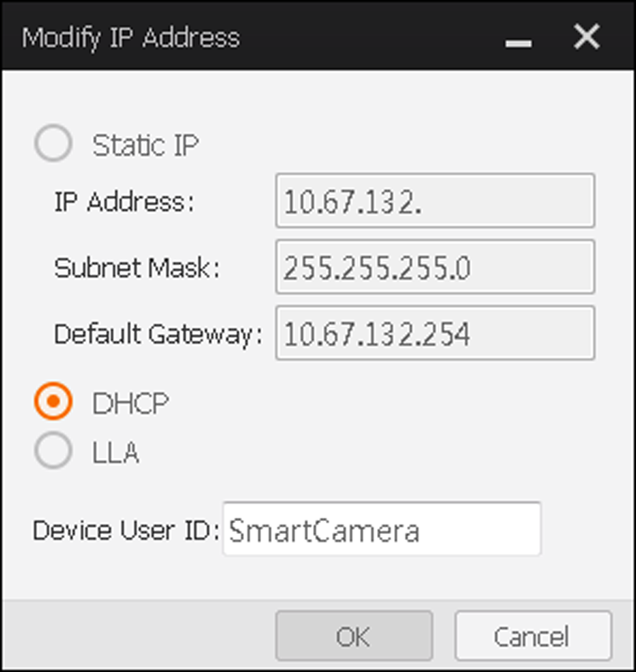636x672 pixels.
Task: Select the Static IP radio button
Action: point(53,144)
